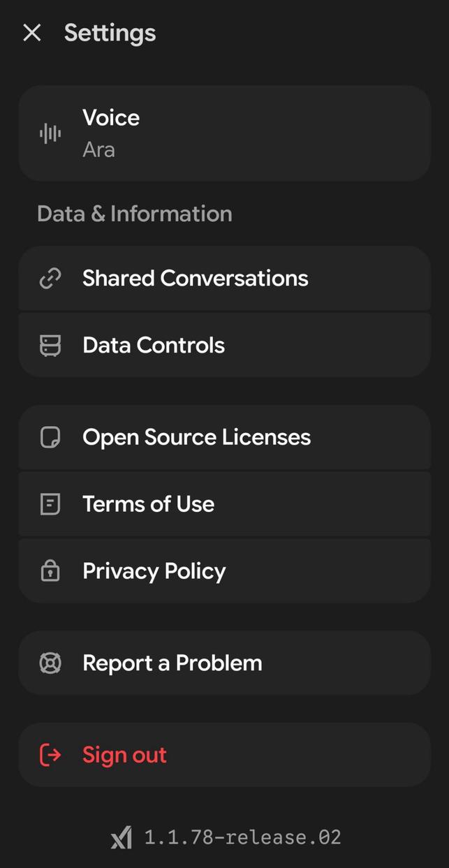Open Privacy Policy
449x868 pixels.
click(224, 571)
